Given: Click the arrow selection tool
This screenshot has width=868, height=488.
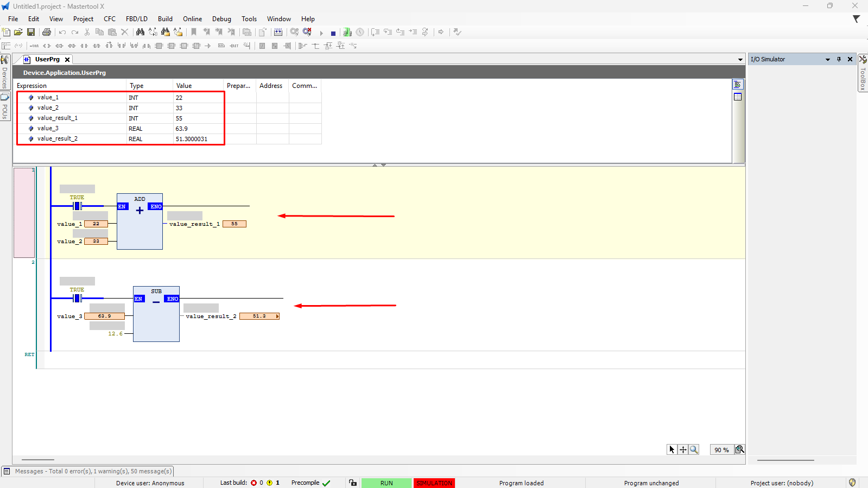Looking at the screenshot, I should point(672,449).
